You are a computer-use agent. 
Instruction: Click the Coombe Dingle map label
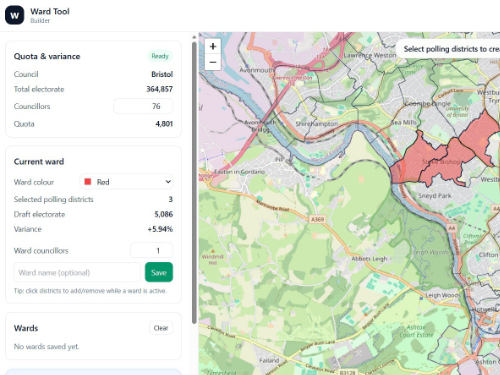coord(428,104)
